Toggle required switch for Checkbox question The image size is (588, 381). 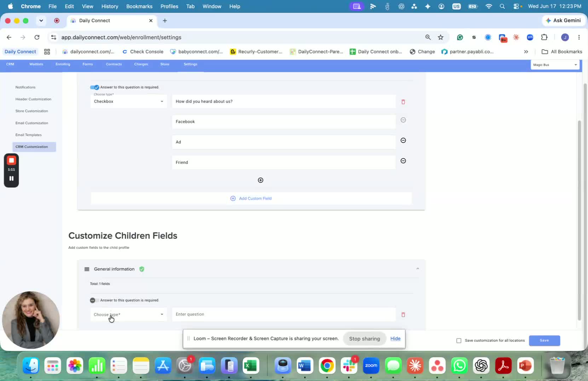coord(94,87)
